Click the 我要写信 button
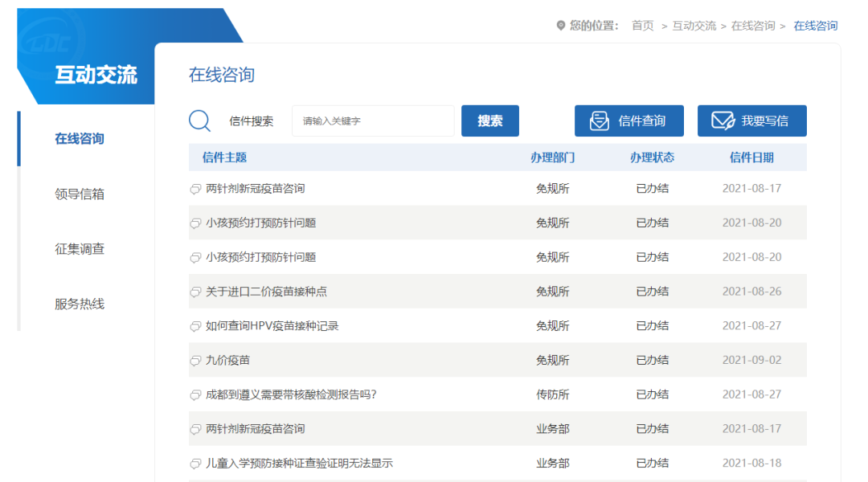 (x=751, y=121)
